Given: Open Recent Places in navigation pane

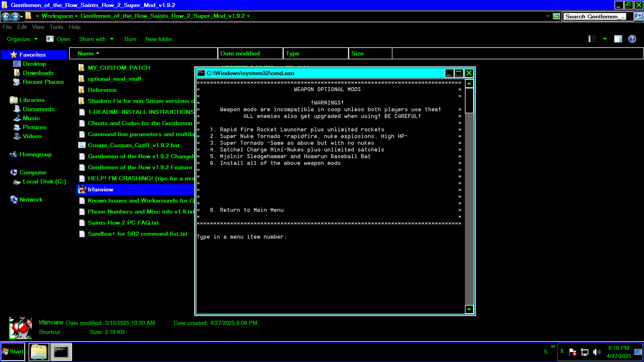Looking at the screenshot, I should click(x=43, y=82).
